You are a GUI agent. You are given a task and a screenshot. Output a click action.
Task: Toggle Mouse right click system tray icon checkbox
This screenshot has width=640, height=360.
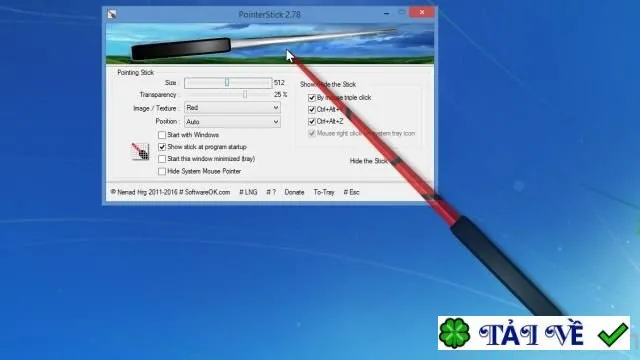pyautogui.click(x=312, y=133)
